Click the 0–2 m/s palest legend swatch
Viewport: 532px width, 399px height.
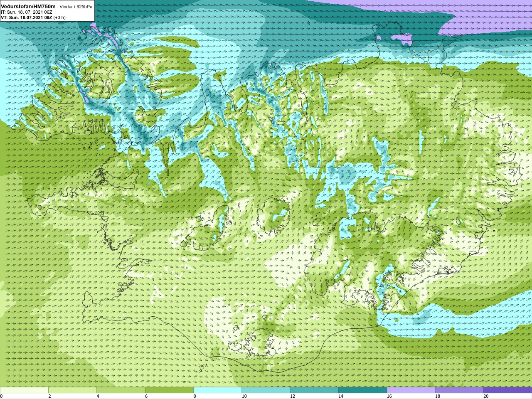24,390
